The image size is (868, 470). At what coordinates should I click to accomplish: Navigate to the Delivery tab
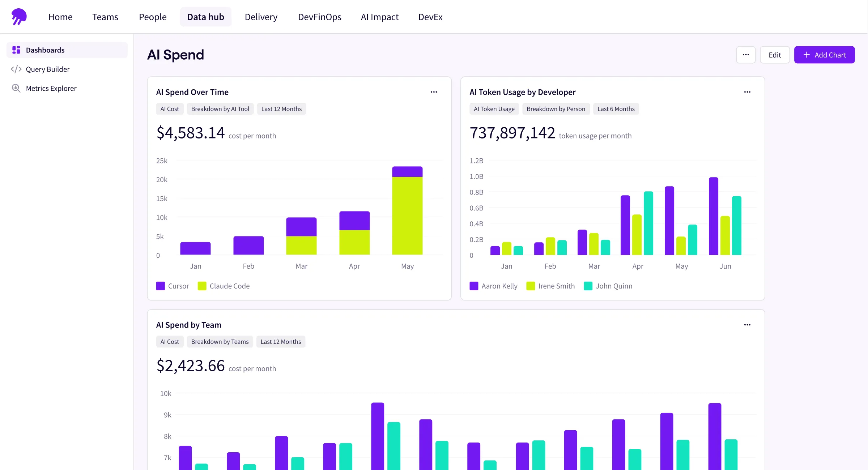point(261,17)
